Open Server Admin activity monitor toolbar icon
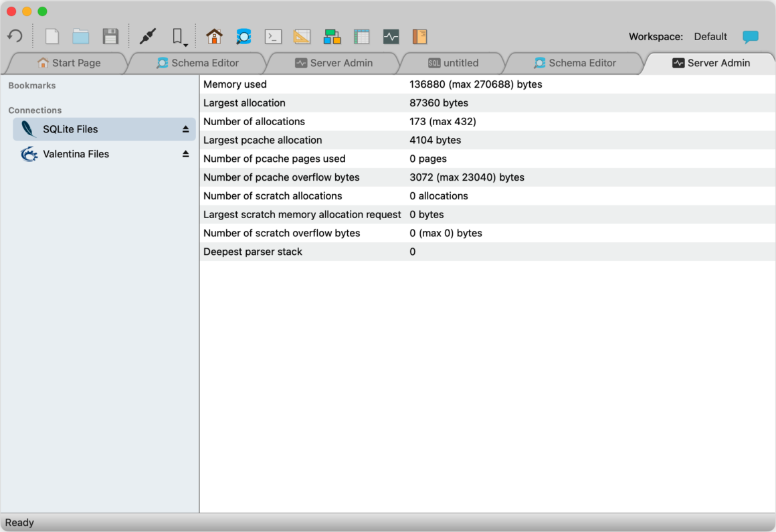The height and width of the screenshot is (532, 776). click(391, 37)
